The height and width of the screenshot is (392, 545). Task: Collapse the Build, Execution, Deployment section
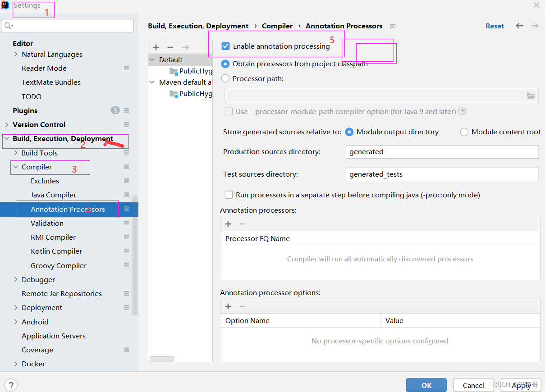coord(6,138)
